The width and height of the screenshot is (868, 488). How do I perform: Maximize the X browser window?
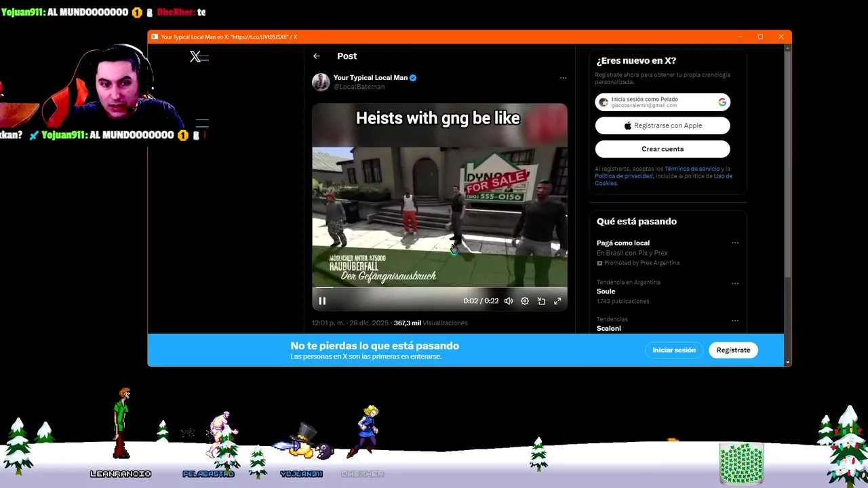pos(760,37)
